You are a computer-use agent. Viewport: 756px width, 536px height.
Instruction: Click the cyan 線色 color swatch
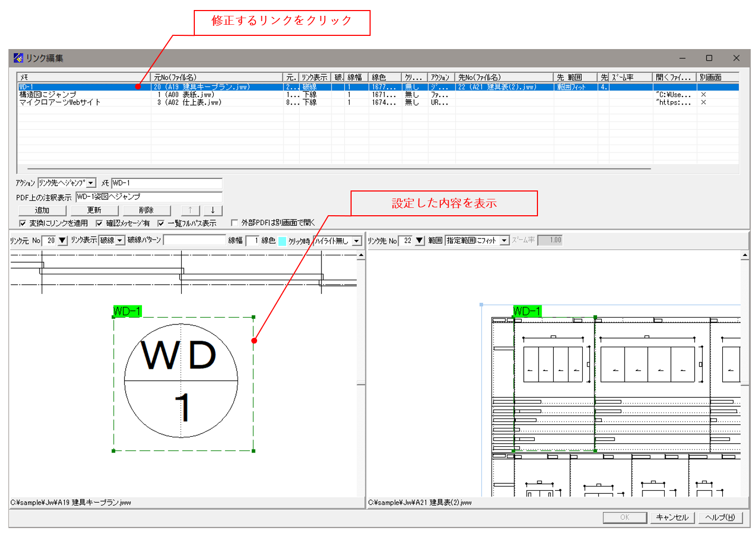click(282, 241)
